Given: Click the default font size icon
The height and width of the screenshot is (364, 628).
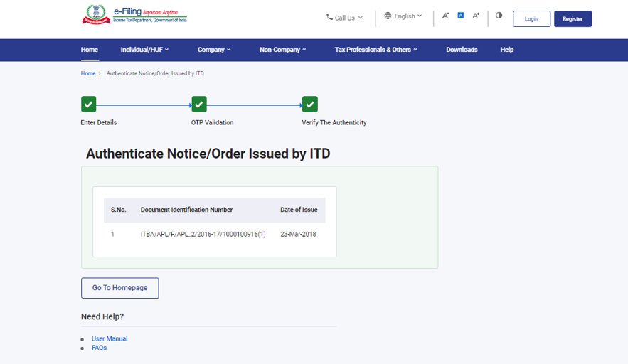Looking at the screenshot, I should [x=461, y=16].
